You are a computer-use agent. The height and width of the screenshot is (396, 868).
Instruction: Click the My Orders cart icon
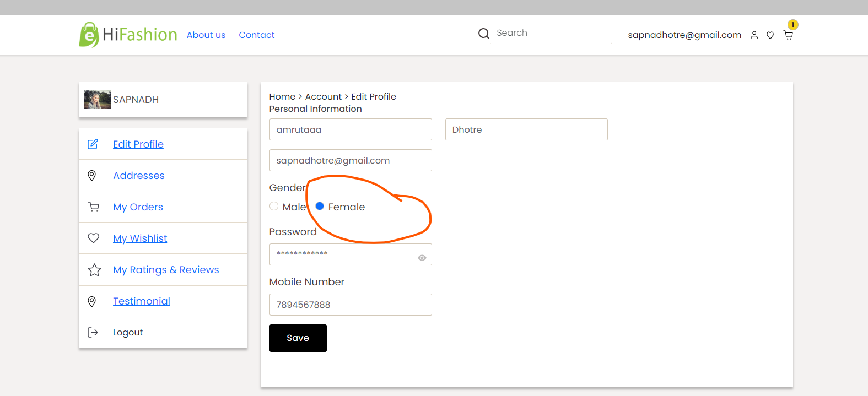coord(94,207)
